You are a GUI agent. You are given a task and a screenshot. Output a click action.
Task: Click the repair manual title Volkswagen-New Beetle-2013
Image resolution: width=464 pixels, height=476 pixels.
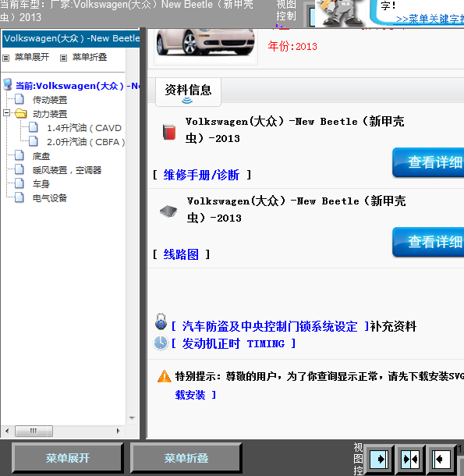pos(295,130)
